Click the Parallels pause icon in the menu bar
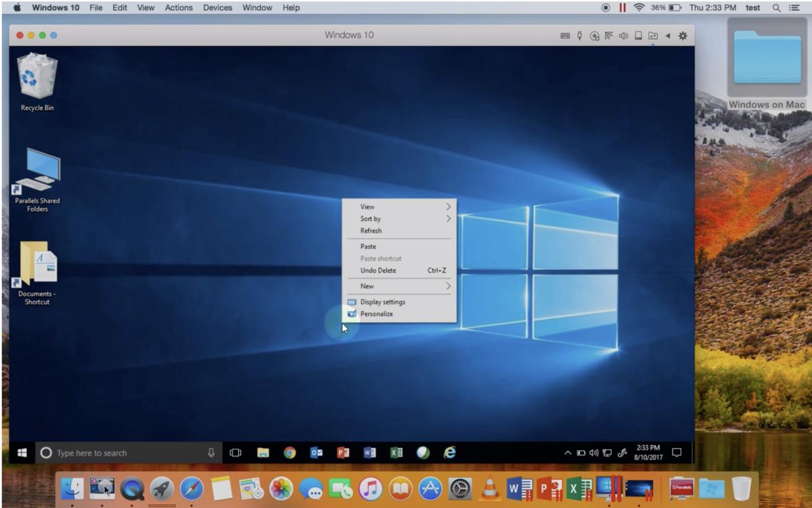This screenshot has width=812, height=508. [x=623, y=7]
